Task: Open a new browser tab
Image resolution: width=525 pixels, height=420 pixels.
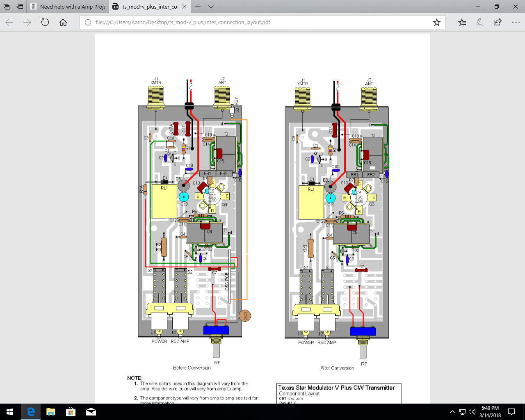Action: click(x=198, y=7)
